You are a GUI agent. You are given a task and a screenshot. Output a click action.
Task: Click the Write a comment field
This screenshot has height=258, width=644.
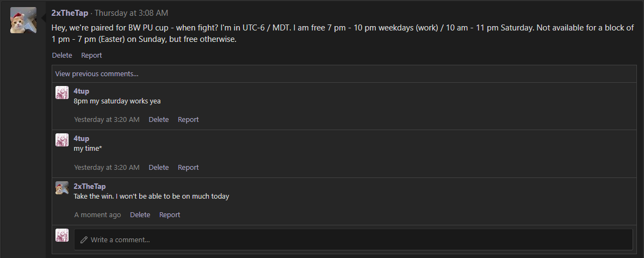[354, 239]
